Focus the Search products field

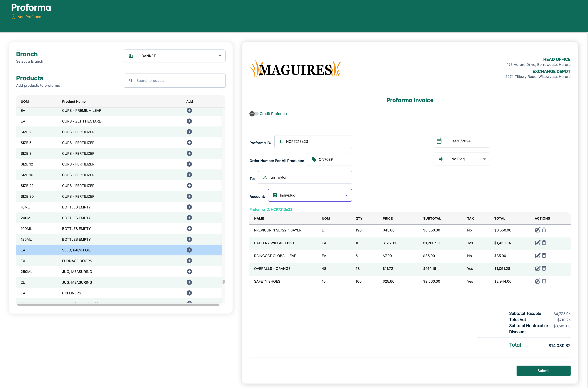(175, 80)
